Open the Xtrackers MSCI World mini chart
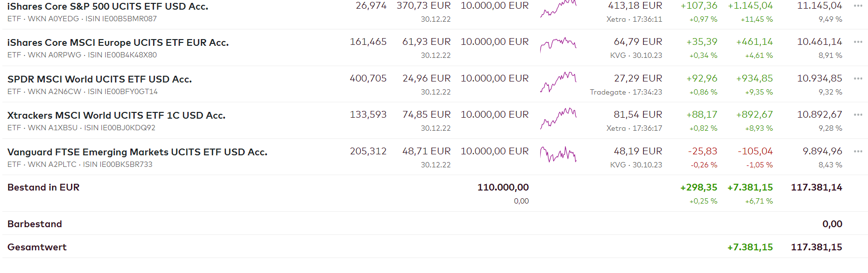 (558, 118)
